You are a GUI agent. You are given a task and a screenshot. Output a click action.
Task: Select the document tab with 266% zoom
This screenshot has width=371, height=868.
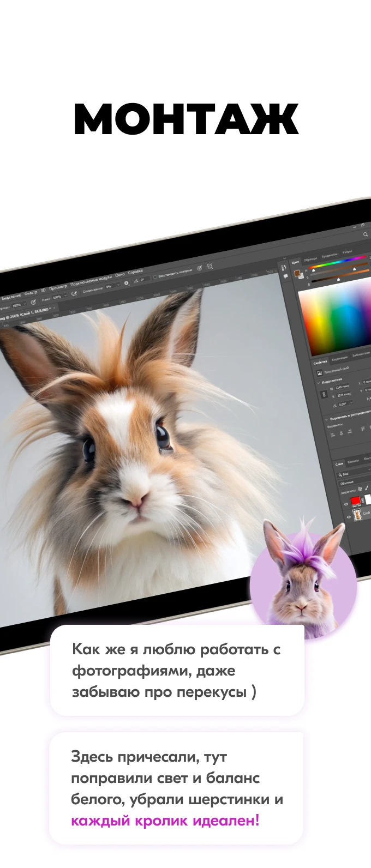tap(26, 315)
